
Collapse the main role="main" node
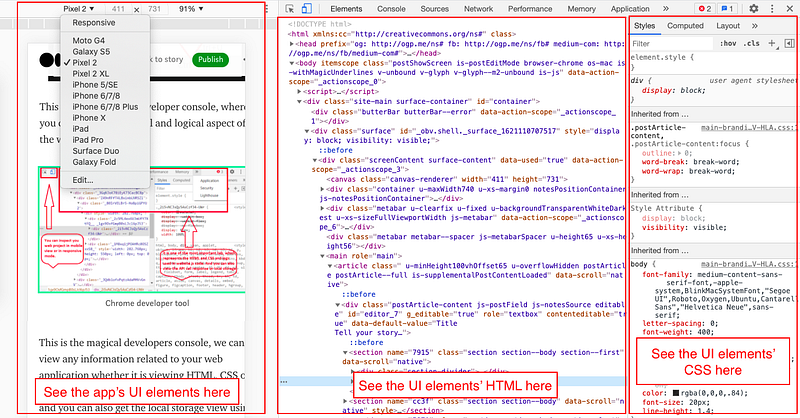point(322,256)
